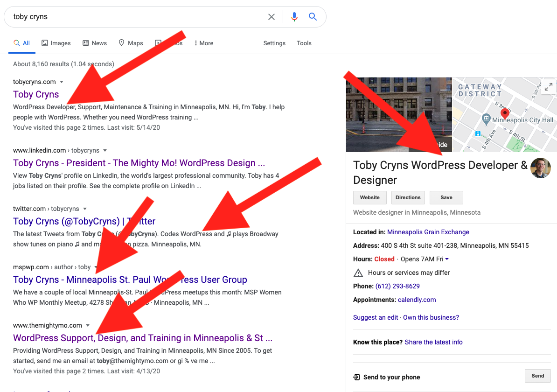557x392 pixels.
Task: Expand options arrow next to tobycryns.com
Action: tap(62, 82)
